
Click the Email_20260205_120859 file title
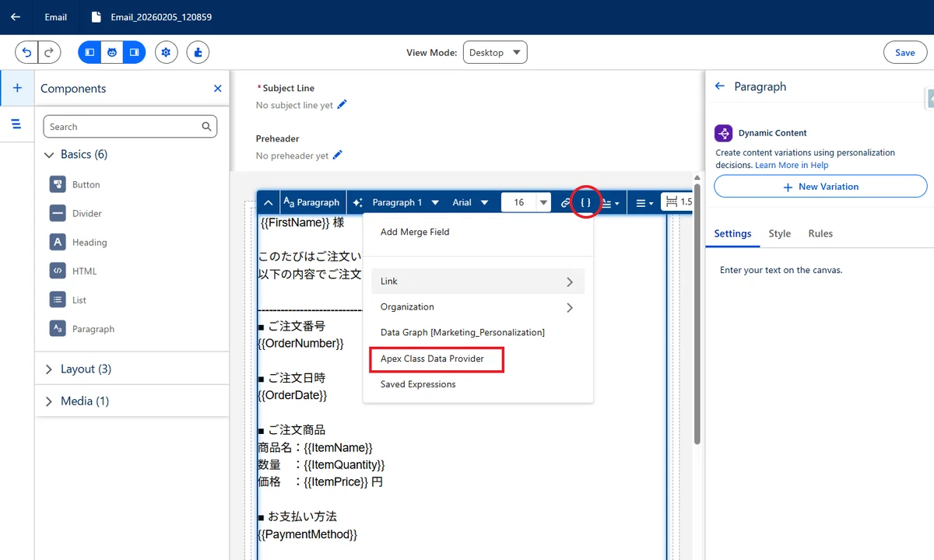162,17
